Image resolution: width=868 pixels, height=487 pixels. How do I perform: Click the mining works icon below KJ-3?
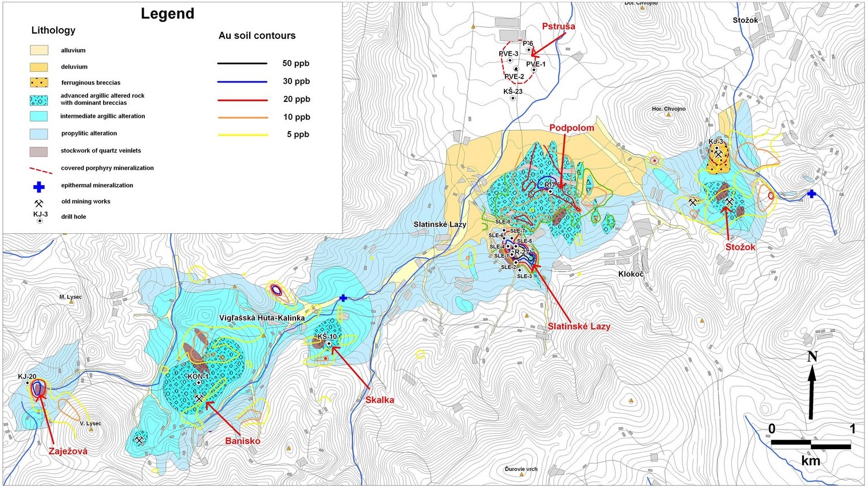pos(718,154)
